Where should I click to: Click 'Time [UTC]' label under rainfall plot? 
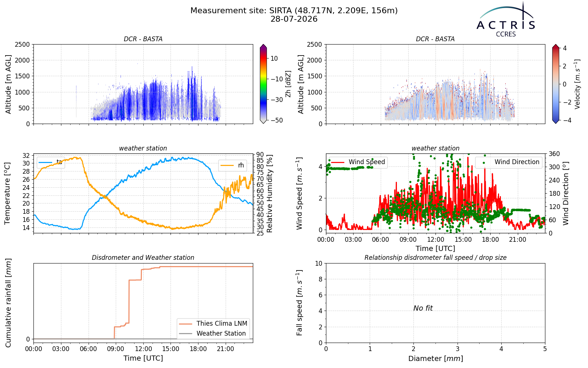(x=143, y=358)
